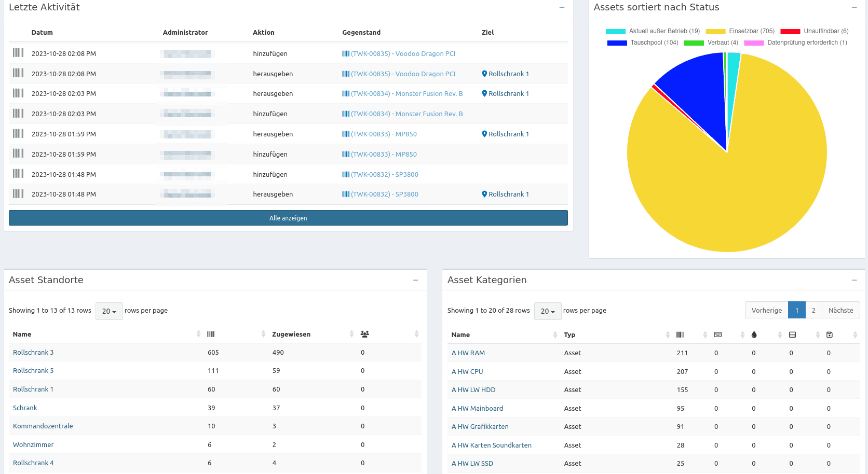This screenshot has width=868, height=474.
Task: Click barcode icon for hinzufügen row at 02:08 PM
Action: pyautogui.click(x=18, y=53)
